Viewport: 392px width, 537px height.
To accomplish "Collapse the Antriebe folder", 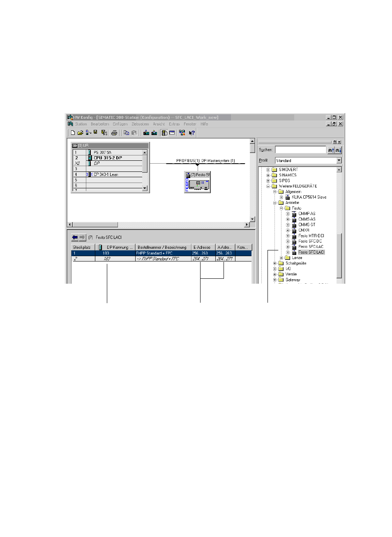I will (275, 203).
